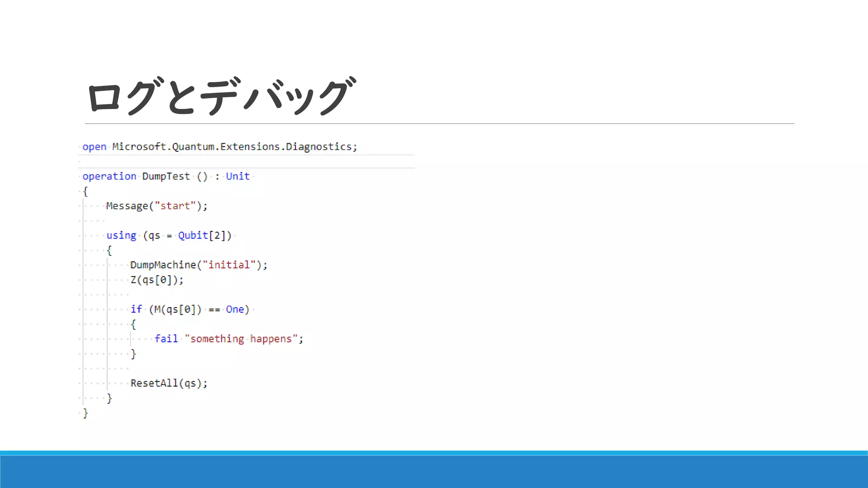The height and width of the screenshot is (488, 868).
Task: Click the 'open' keyword in the first line
Action: click(94, 147)
